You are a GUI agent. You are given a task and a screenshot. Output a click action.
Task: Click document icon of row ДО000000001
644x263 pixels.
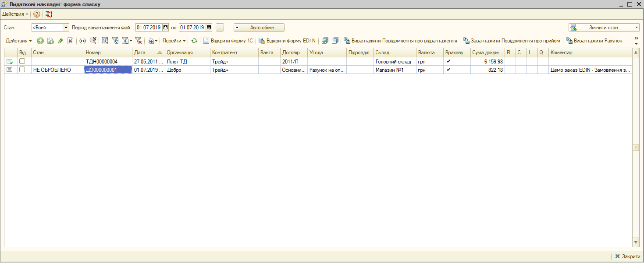tap(10, 70)
